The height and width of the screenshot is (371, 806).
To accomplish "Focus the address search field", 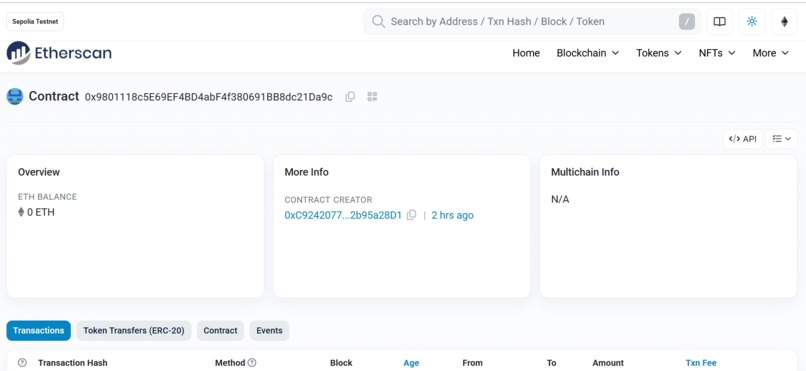I will tap(532, 22).
